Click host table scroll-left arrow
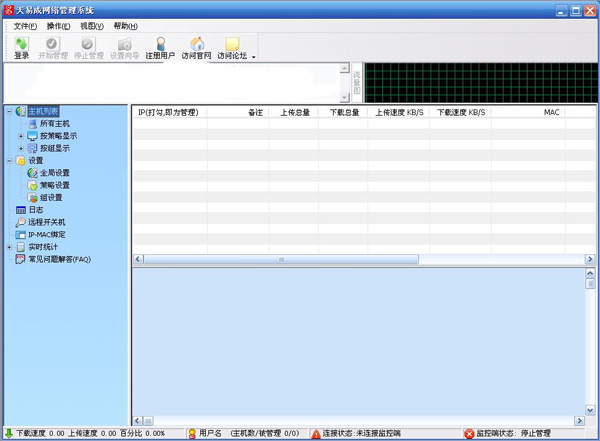600x441 pixels. 138,259
